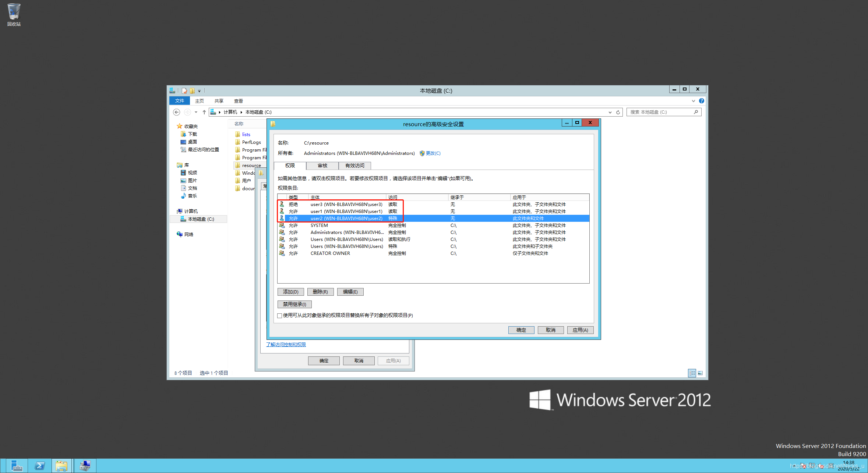The height and width of the screenshot is (473, 868).
Task: Open the 查看 ribbon menu
Action: coord(238,101)
